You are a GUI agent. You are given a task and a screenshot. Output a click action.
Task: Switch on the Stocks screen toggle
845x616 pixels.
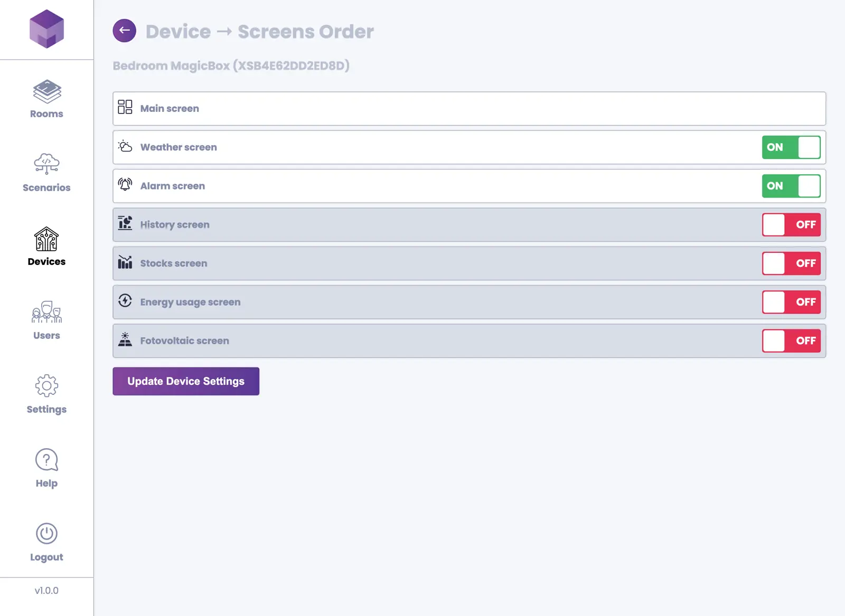(x=791, y=263)
